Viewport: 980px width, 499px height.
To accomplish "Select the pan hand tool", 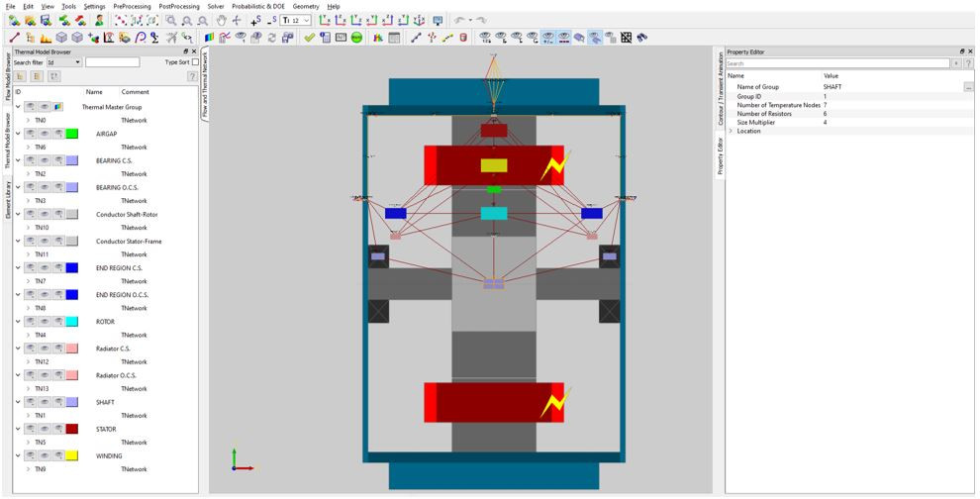I will pyautogui.click(x=222, y=20).
